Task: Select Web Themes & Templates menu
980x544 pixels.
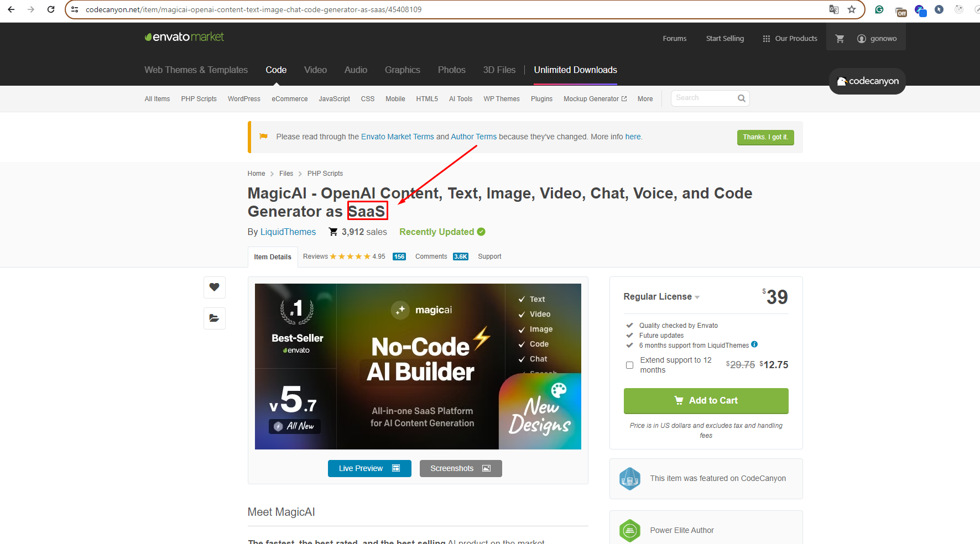Action: 196,70
